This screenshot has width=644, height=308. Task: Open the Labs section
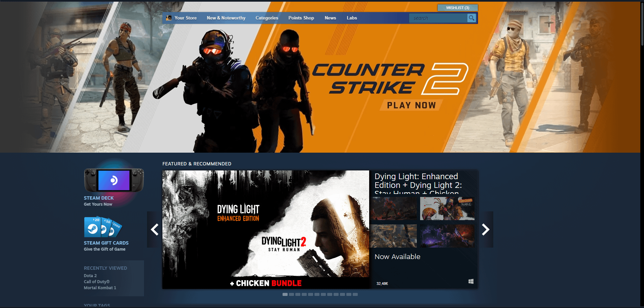pyautogui.click(x=352, y=18)
